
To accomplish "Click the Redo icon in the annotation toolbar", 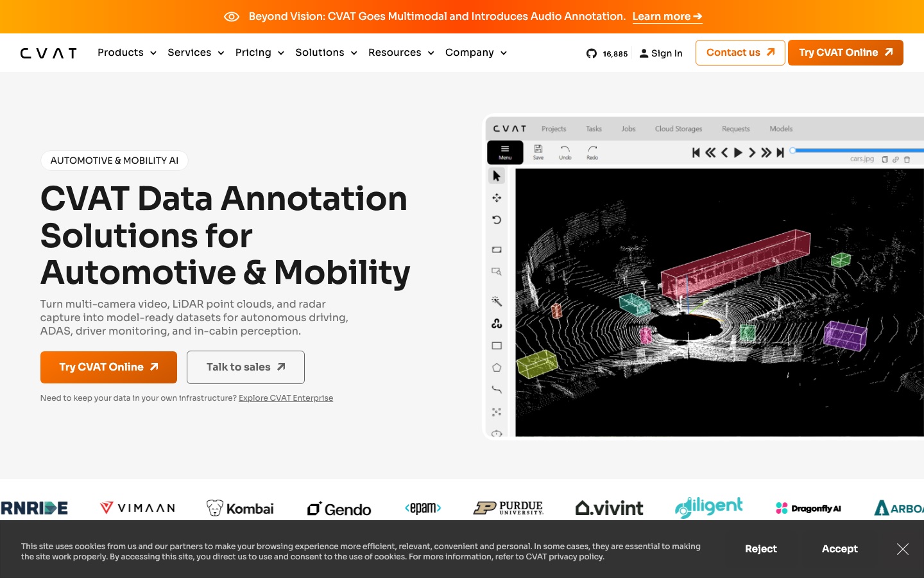I will coord(592,152).
